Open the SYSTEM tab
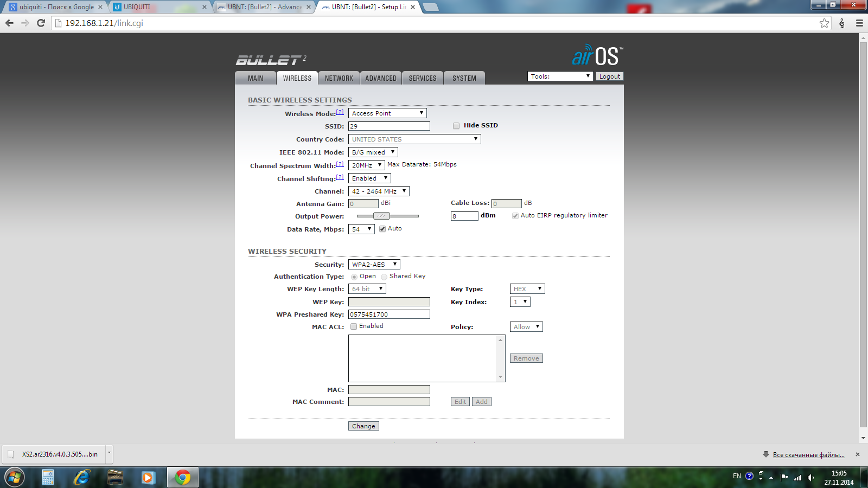Screen dimensions: 868x488 click(464, 78)
